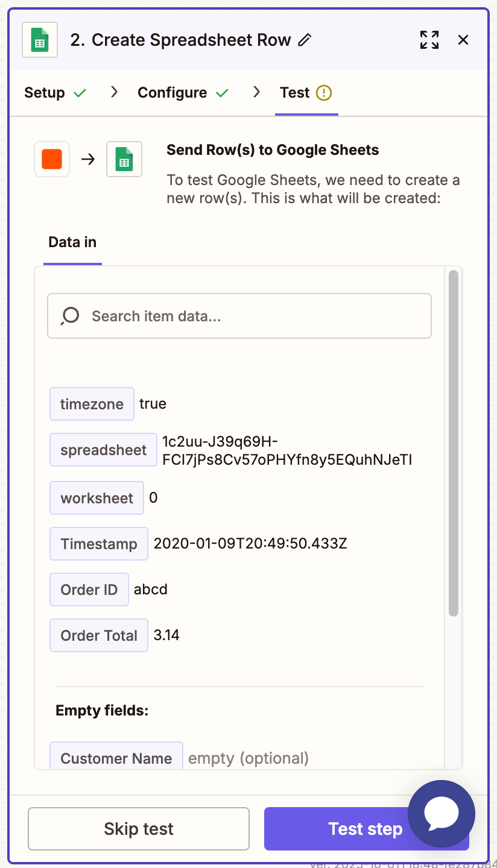Screen dimensions: 497x868
Task: Open the chat support bubble
Action: 441,814
